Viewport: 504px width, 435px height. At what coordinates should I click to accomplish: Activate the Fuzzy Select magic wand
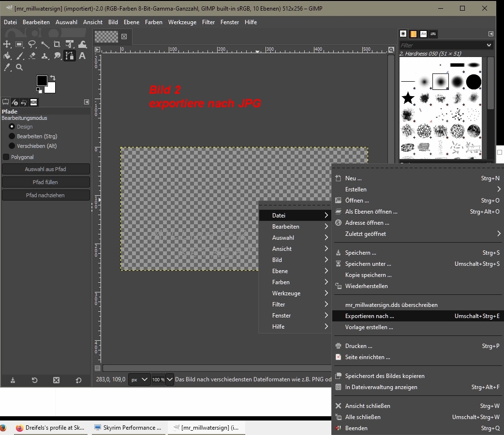click(x=45, y=44)
